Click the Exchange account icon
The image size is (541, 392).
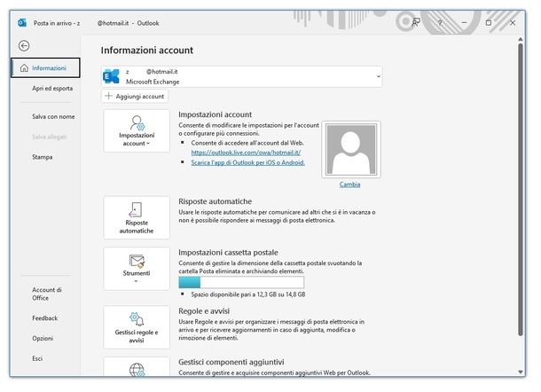112,76
